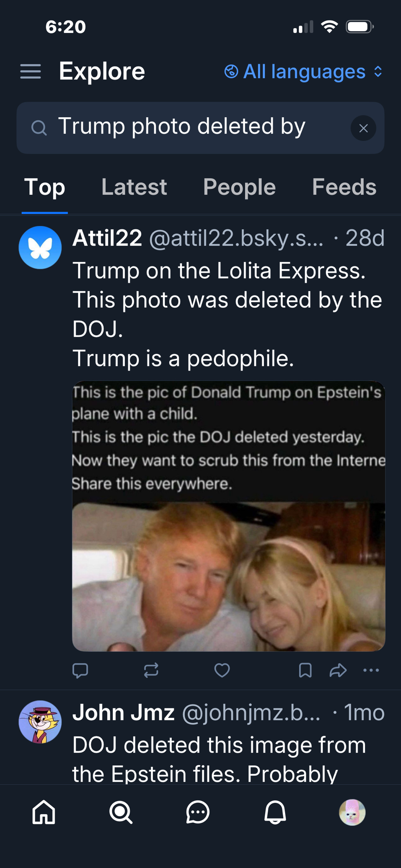Viewport: 401px width, 868px height.
Task: Switch to the Latest tab
Action: 134,187
